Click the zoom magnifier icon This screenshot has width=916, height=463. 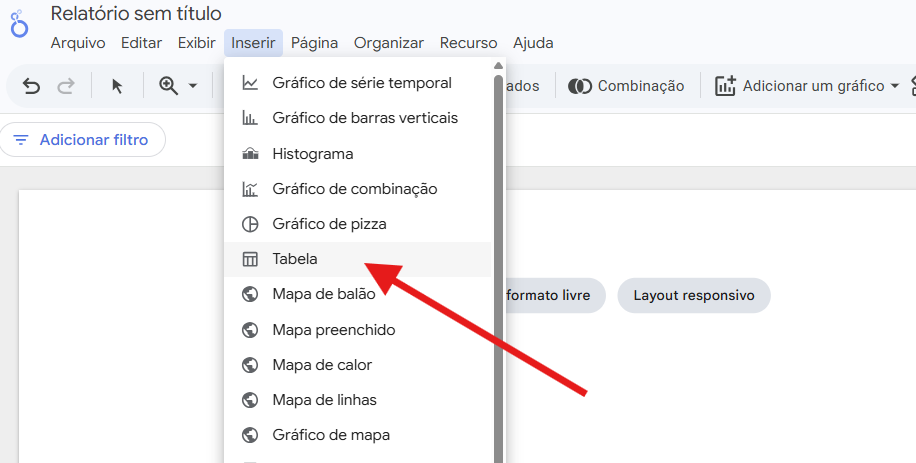click(168, 86)
